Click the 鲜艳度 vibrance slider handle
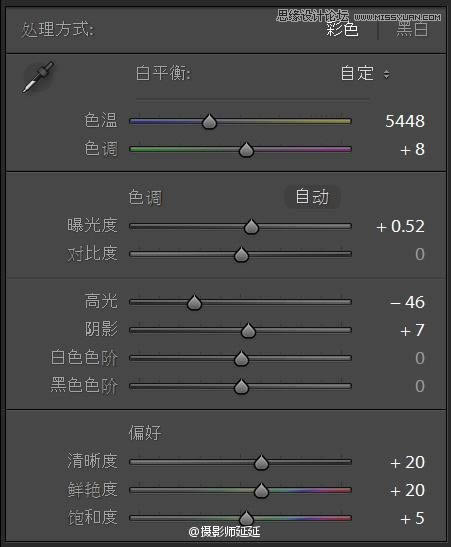The height and width of the screenshot is (547, 451). click(x=261, y=490)
